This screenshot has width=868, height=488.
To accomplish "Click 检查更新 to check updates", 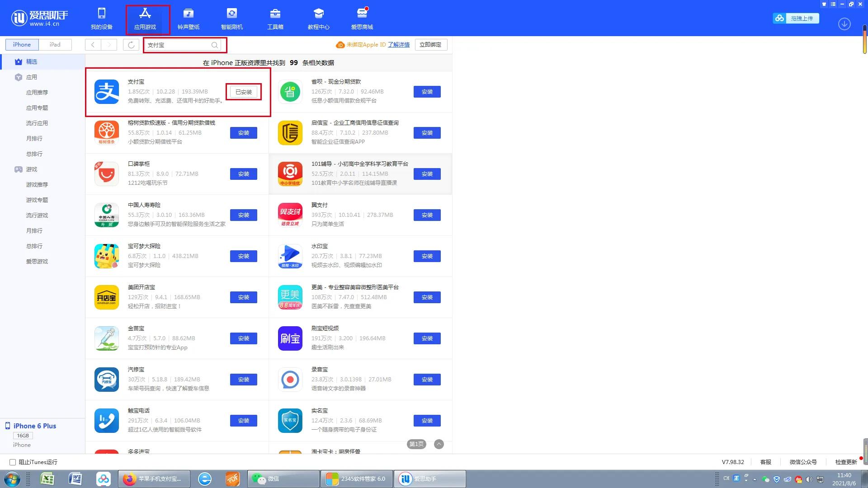I will click(x=846, y=462).
